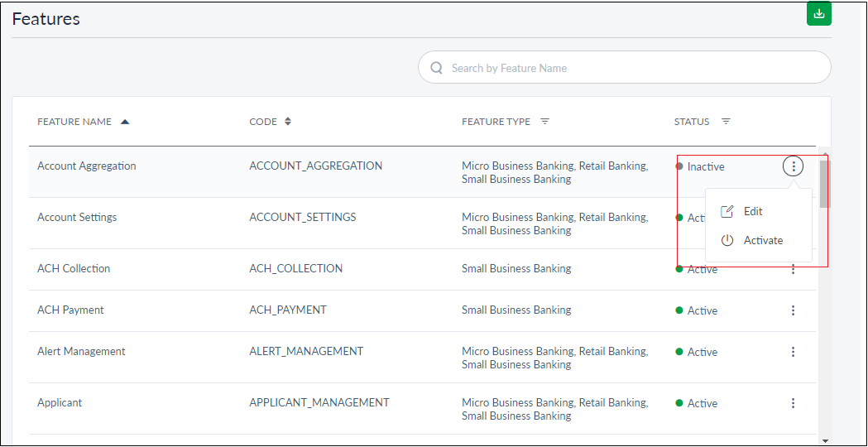Click the Feature Type filter icon
The width and height of the screenshot is (868, 447).
point(544,122)
